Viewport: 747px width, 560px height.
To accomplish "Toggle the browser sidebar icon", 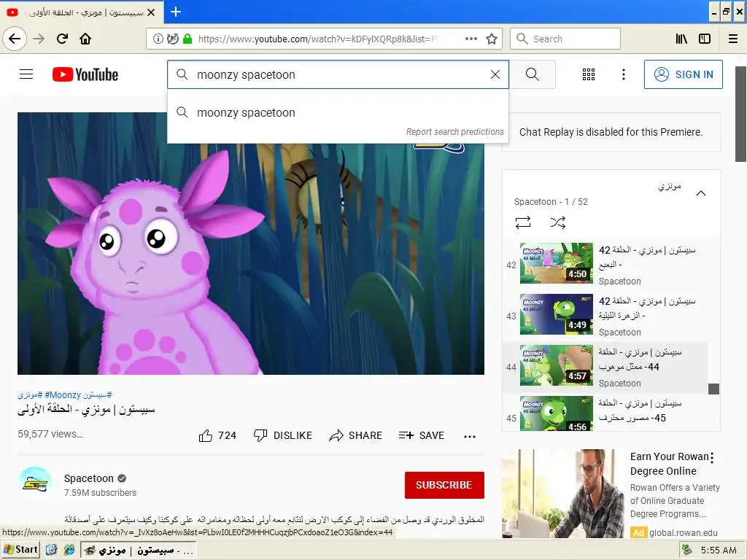I will point(705,39).
